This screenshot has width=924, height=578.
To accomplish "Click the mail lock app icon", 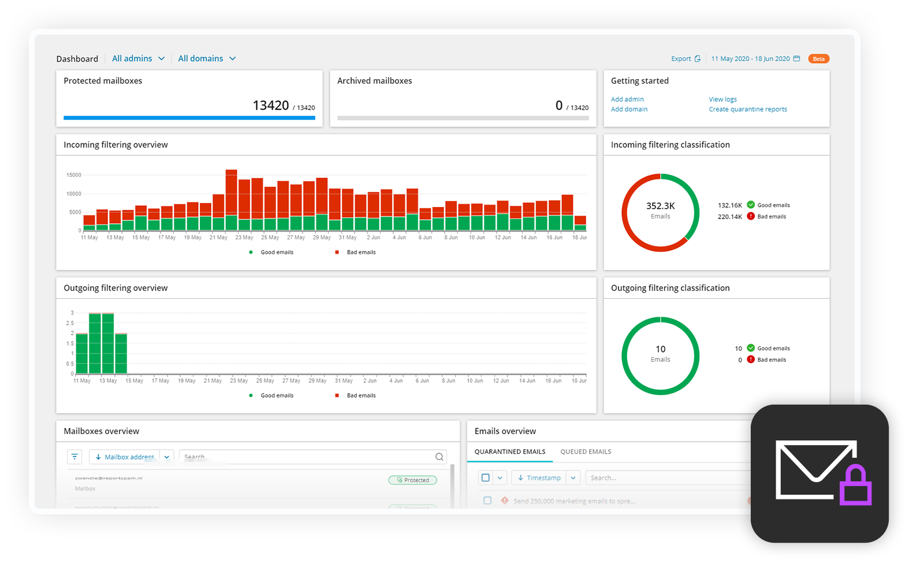I will point(819,473).
